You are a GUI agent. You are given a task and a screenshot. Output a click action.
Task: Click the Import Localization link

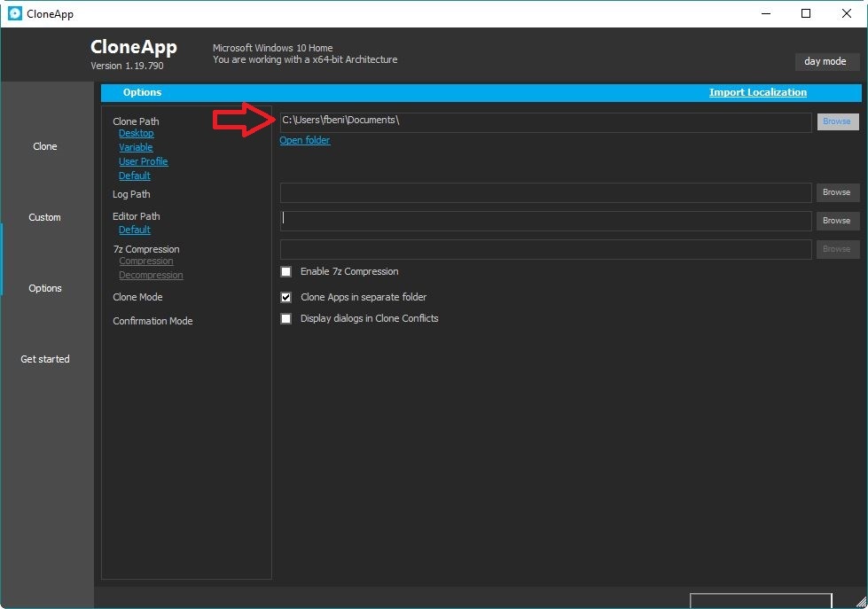point(757,92)
